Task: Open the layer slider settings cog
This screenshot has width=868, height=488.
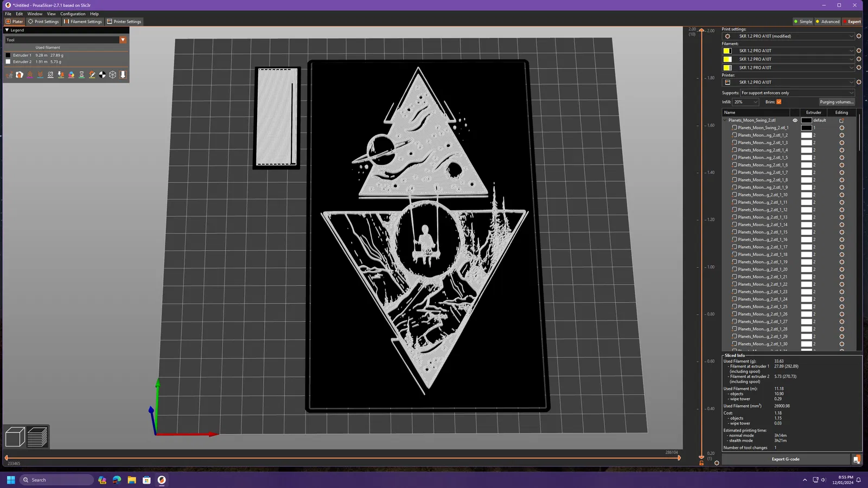Action: pyautogui.click(x=717, y=463)
